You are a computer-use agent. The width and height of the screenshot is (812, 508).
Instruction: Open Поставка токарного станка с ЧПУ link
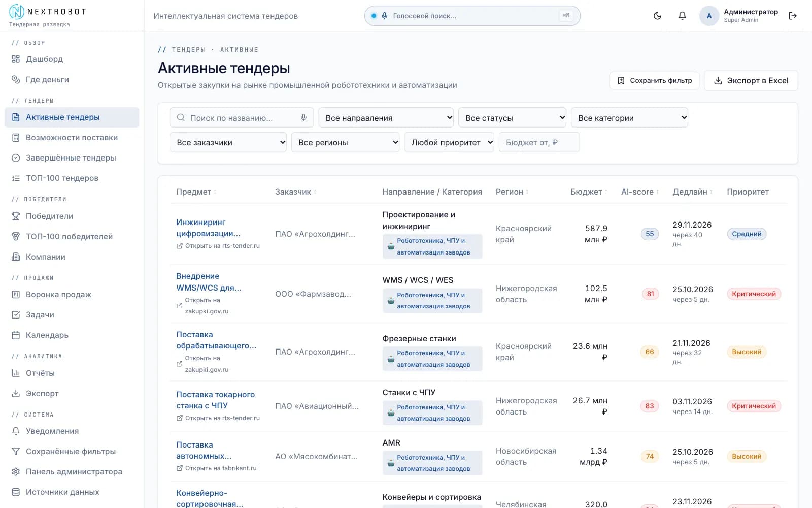(x=215, y=400)
